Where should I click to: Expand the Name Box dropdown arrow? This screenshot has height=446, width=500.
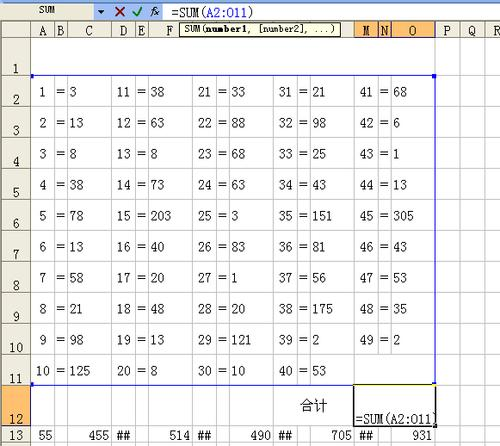tap(101, 12)
